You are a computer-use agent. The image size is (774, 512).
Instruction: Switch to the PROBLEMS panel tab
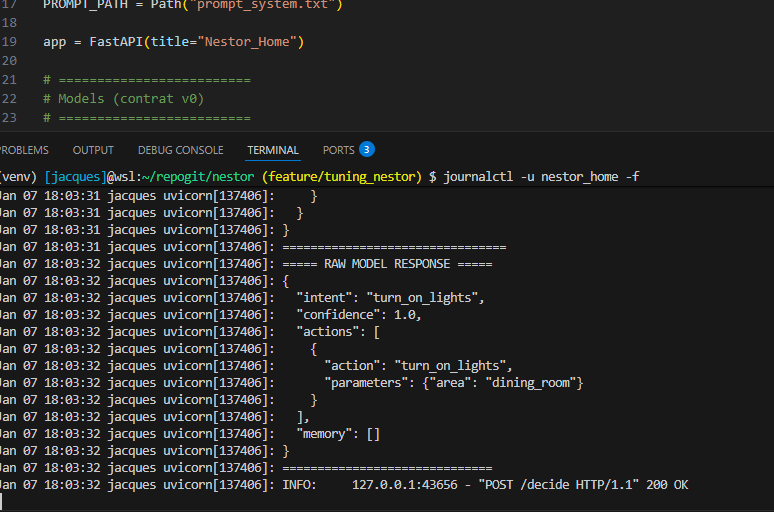(22, 150)
